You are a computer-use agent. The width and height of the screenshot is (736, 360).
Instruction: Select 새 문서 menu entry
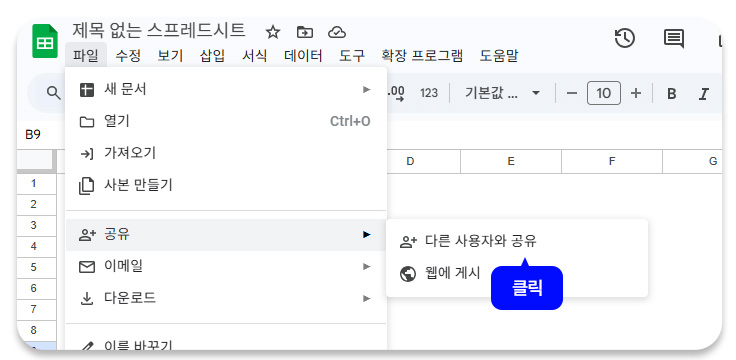pos(226,89)
